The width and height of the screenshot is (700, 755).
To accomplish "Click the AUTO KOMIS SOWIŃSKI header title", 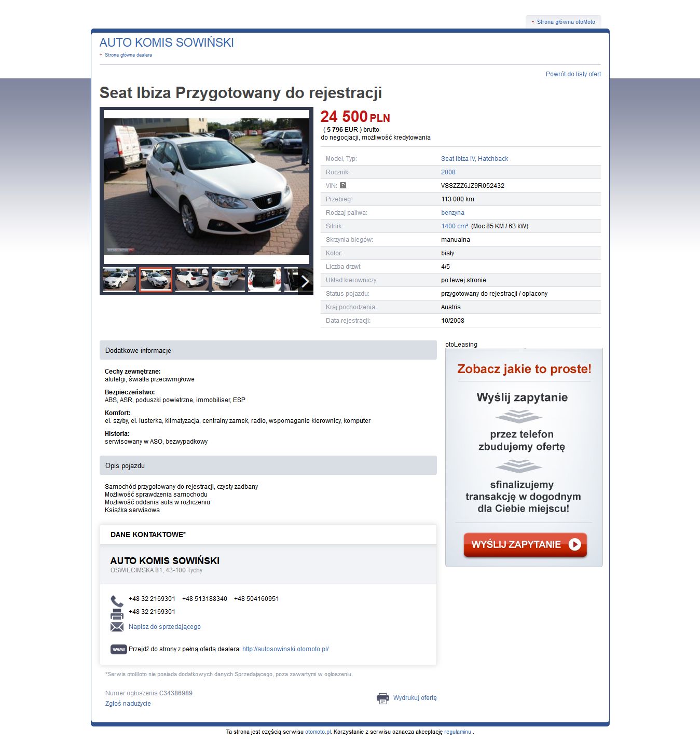I will point(167,43).
